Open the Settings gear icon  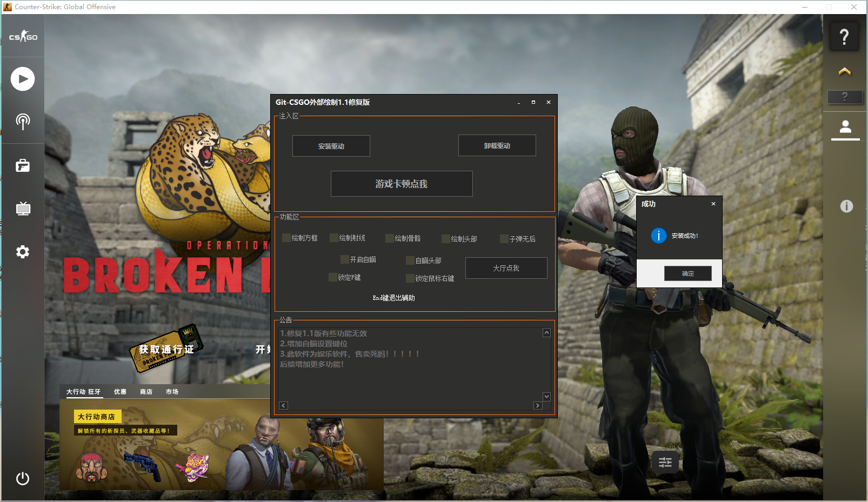click(x=22, y=251)
